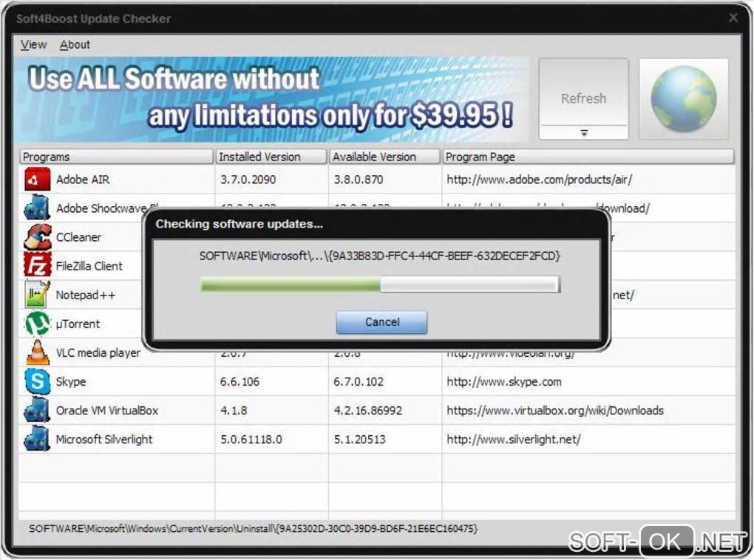Close the Soft4Boost Update Checker window
This screenshot has height=560, width=754.
coord(733,18)
